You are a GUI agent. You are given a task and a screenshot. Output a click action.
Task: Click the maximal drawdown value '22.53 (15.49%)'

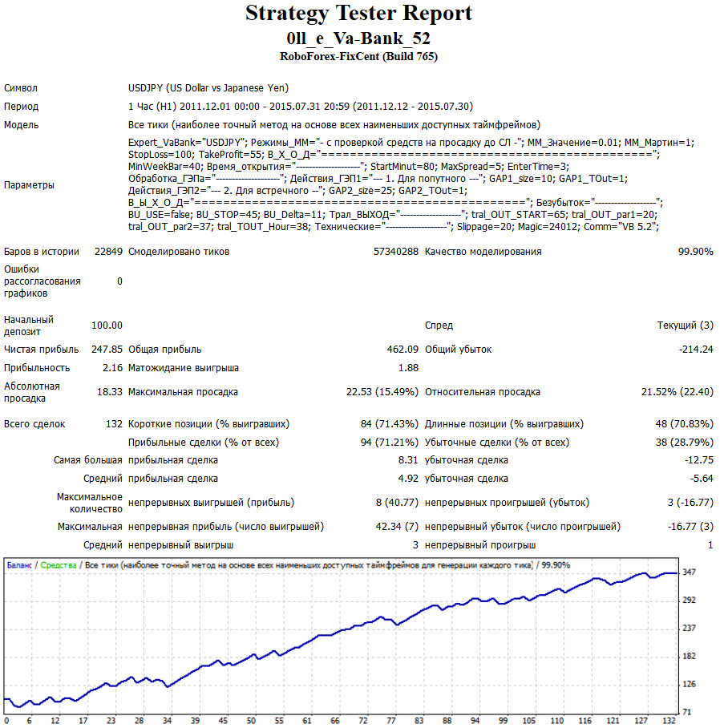(382, 392)
